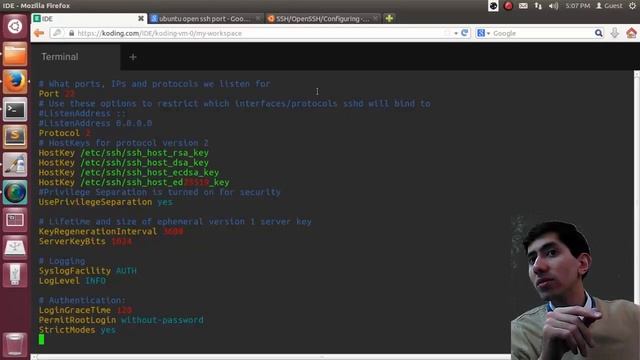Click 'PermitRootLogin without-password' line
This screenshot has height=360, width=640.
[x=121, y=320]
